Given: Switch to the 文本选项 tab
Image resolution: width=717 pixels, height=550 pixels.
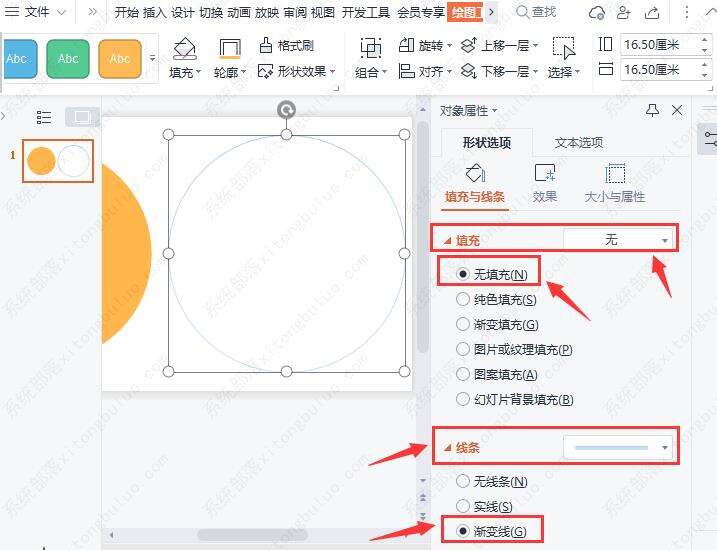Looking at the screenshot, I should 578,143.
